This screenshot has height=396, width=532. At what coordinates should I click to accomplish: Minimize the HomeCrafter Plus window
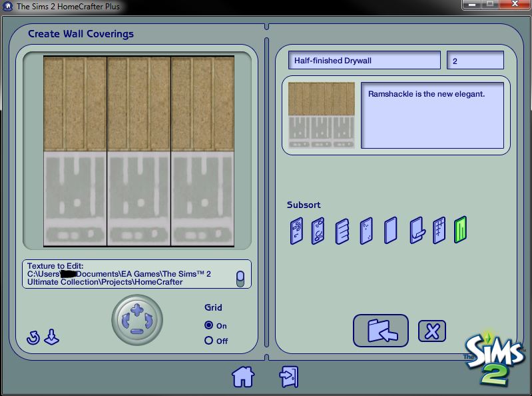(x=472, y=5)
